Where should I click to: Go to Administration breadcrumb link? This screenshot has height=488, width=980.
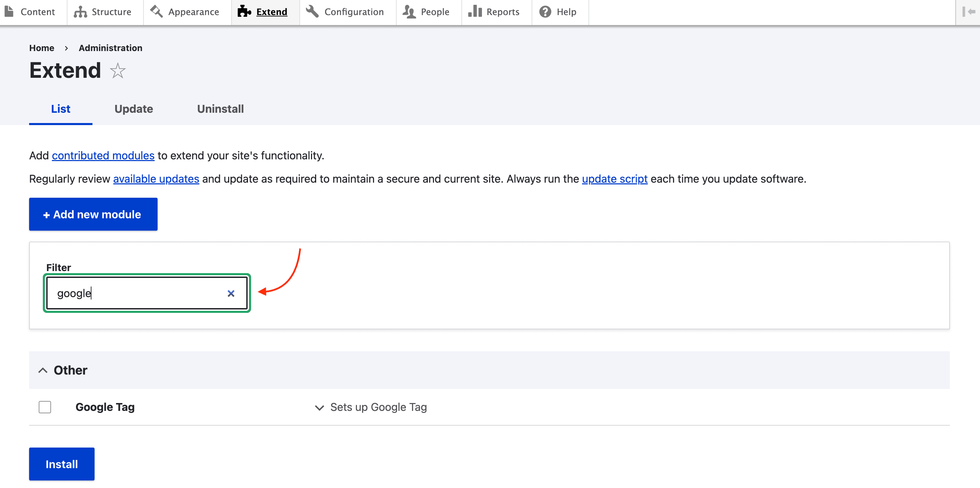point(110,48)
